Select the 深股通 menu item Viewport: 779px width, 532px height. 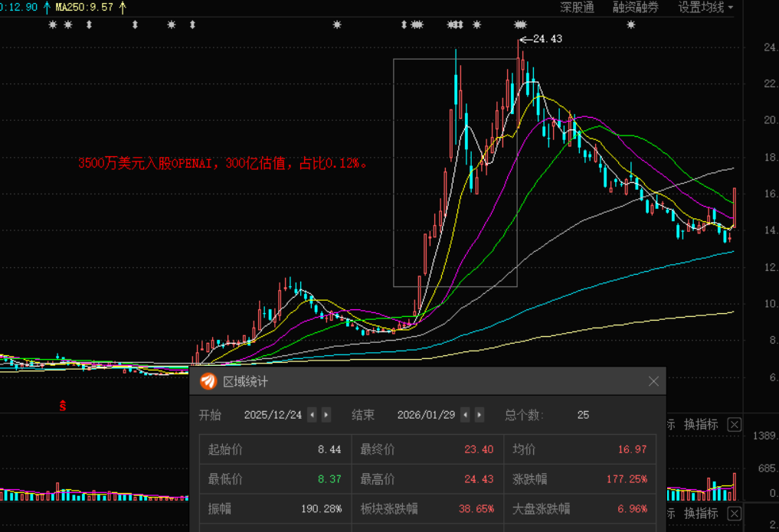click(x=576, y=9)
